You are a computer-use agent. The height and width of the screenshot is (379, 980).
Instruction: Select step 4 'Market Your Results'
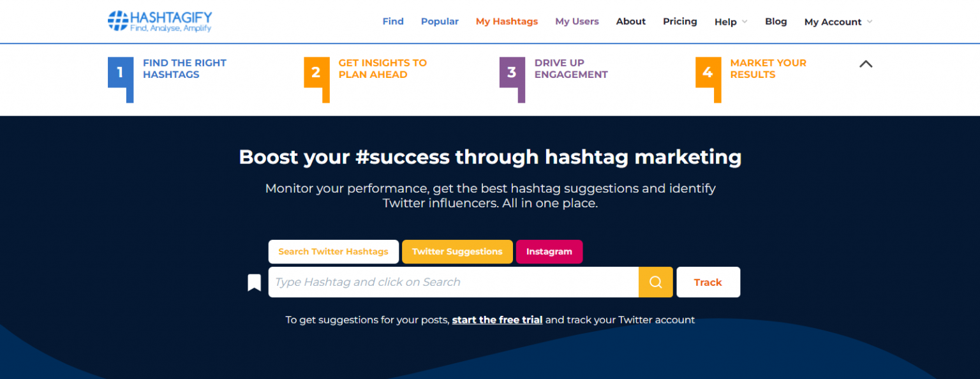click(762, 69)
